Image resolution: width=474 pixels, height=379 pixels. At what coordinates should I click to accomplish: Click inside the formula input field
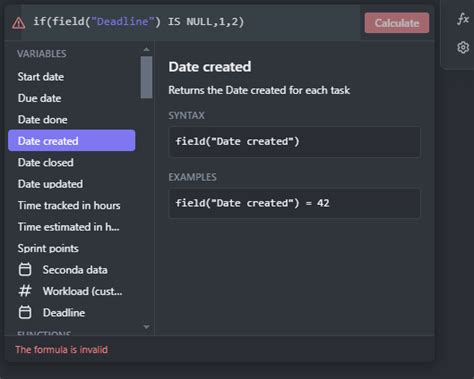pos(195,22)
